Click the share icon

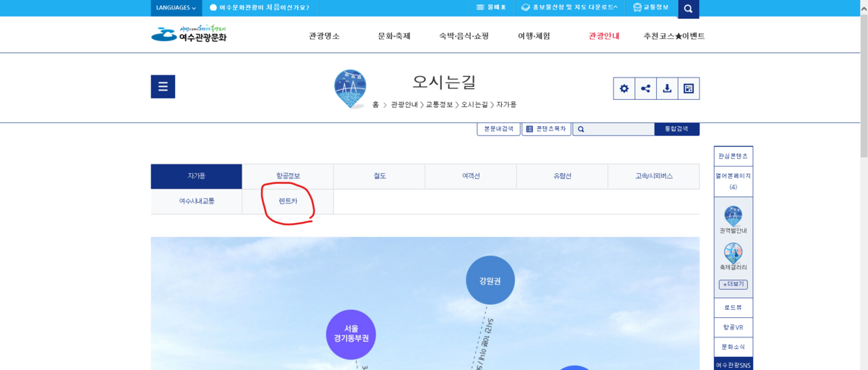(646, 88)
